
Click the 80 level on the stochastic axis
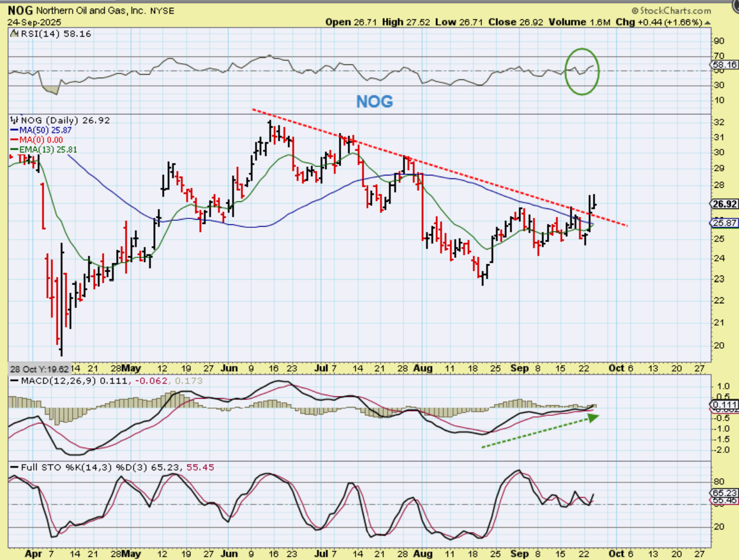718,482
